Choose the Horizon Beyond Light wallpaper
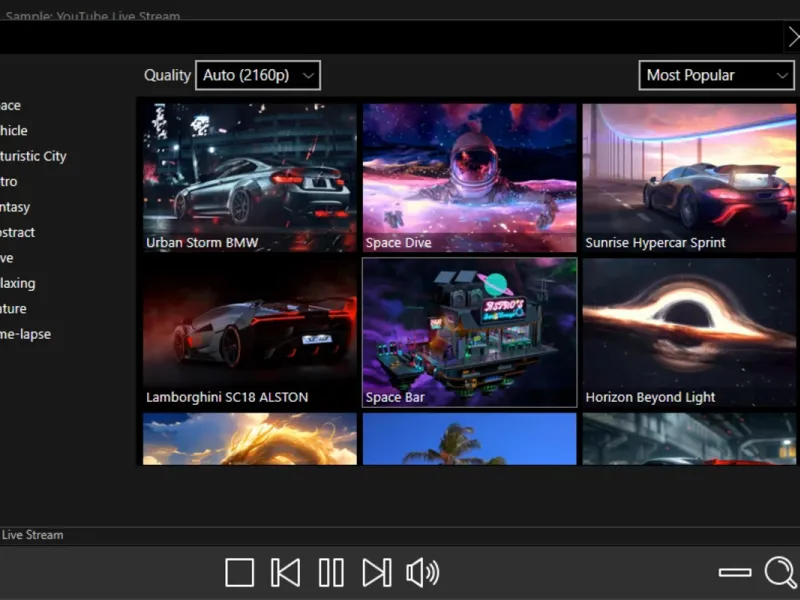 pyautogui.click(x=689, y=333)
